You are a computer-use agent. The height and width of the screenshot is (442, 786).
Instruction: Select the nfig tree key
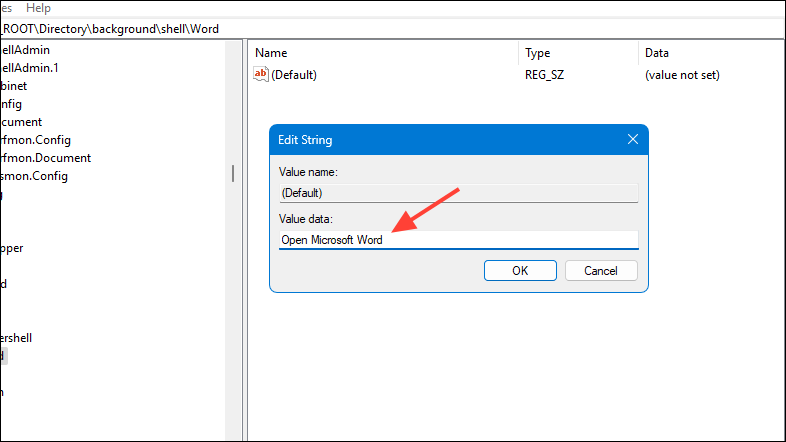click(11, 104)
